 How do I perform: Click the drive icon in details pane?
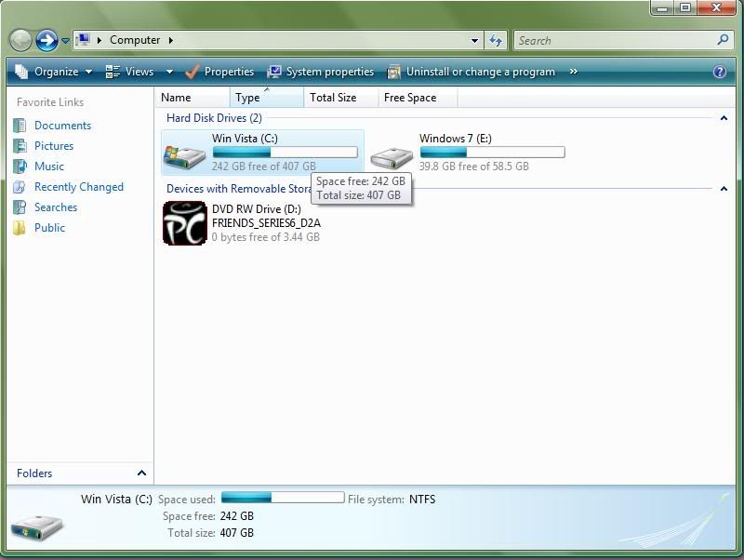tap(37, 527)
